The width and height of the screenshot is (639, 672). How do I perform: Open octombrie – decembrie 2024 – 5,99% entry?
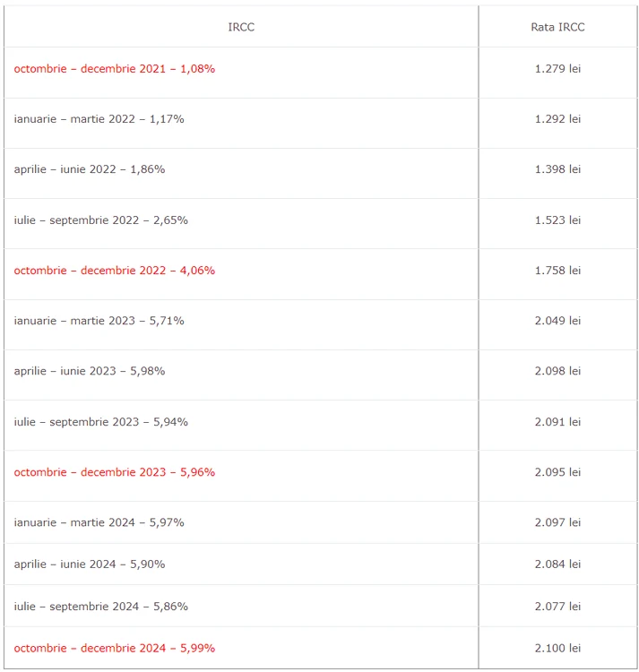[x=115, y=648]
